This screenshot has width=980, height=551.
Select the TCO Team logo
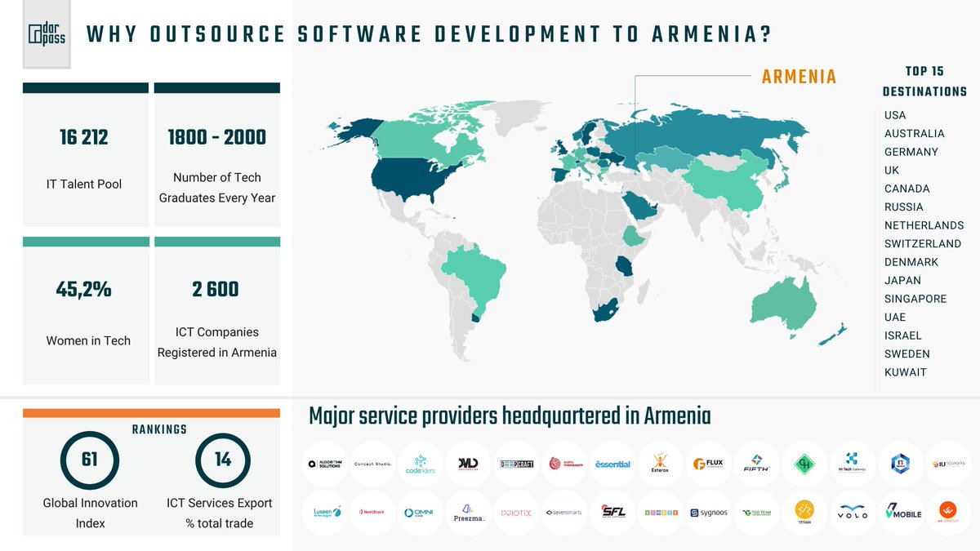click(x=757, y=513)
